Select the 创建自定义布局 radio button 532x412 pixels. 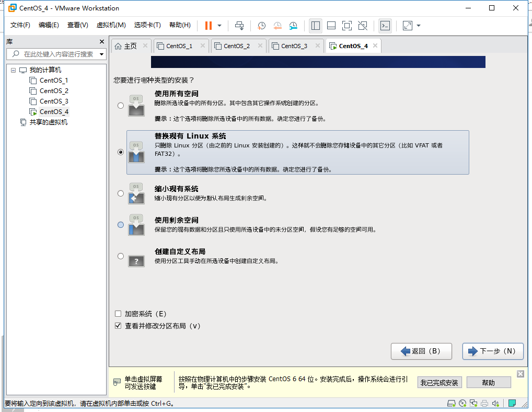pyautogui.click(x=120, y=256)
